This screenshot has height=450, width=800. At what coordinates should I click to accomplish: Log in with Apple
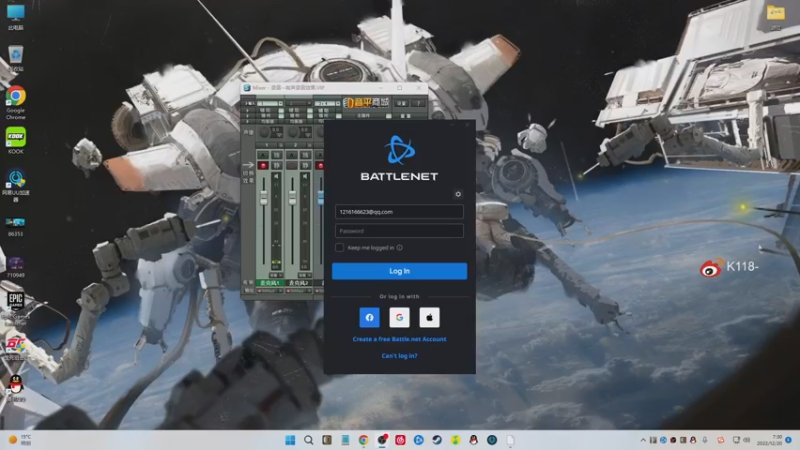pos(430,317)
